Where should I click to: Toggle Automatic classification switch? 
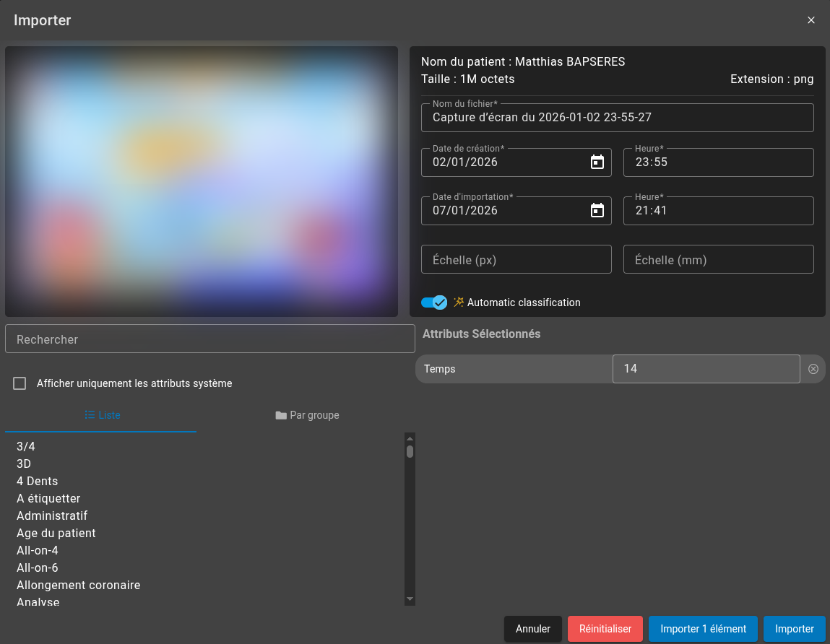(434, 303)
